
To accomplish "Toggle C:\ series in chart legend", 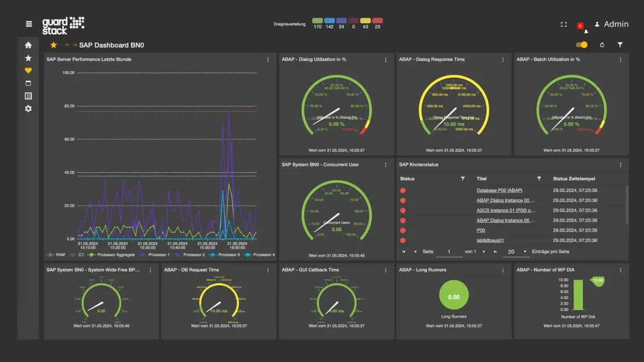I will (x=77, y=255).
